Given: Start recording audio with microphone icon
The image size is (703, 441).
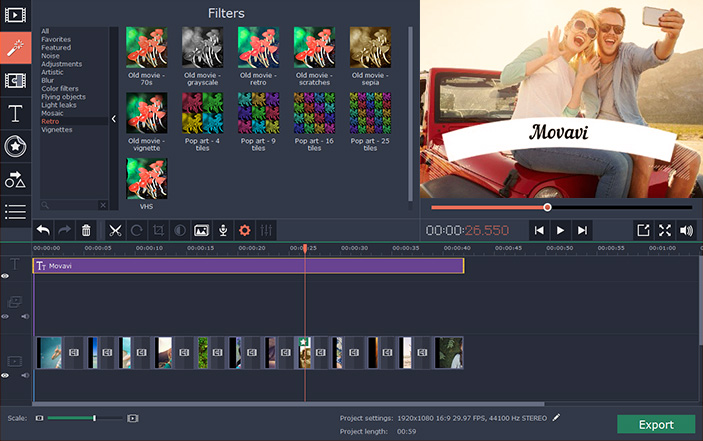Looking at the screenshot, I should tap(223, 230).
